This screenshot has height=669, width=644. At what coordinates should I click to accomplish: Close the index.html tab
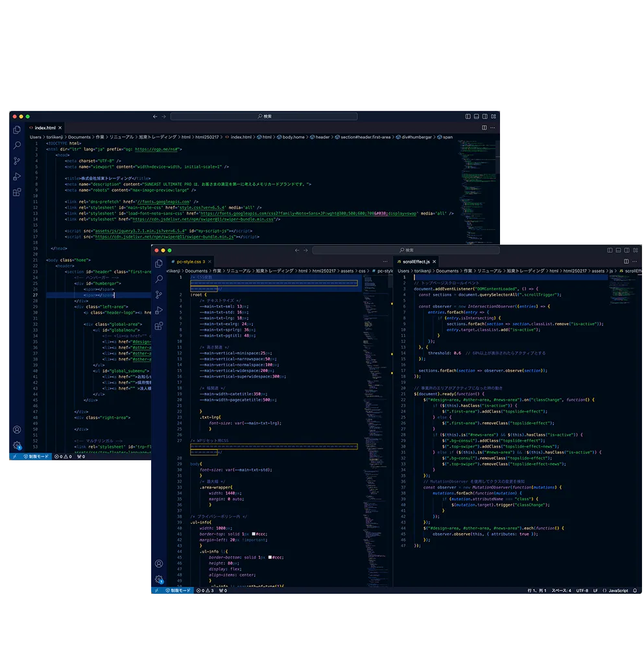click(x=60, y=128)
